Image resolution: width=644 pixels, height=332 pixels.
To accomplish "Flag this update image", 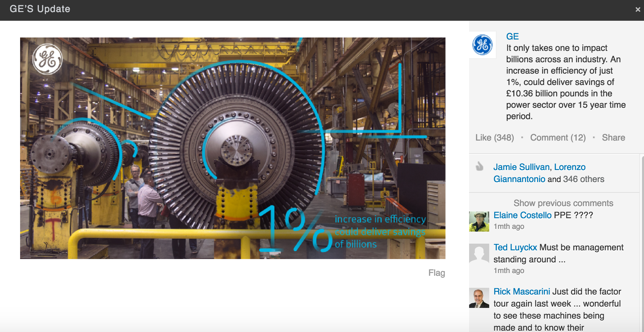I will [436, 273].
